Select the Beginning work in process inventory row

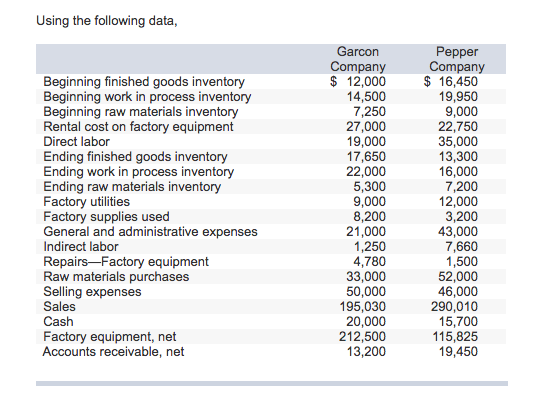tap(271, 97)
